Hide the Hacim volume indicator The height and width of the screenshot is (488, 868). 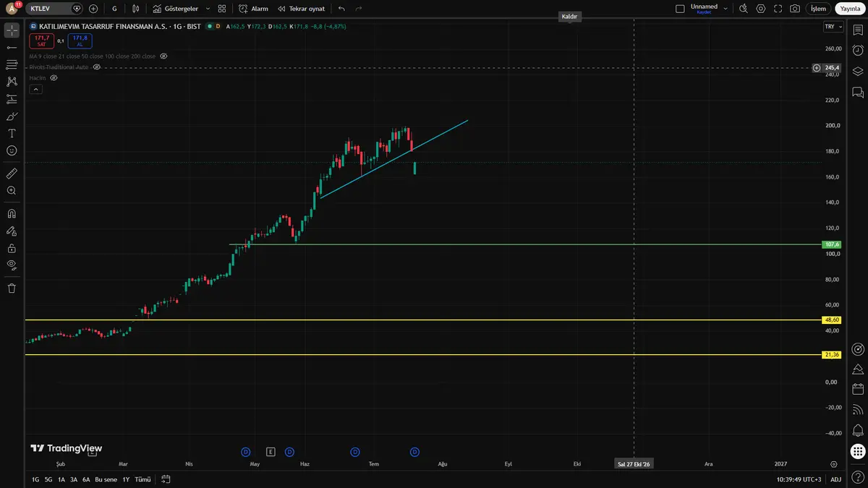pos(54,77)
